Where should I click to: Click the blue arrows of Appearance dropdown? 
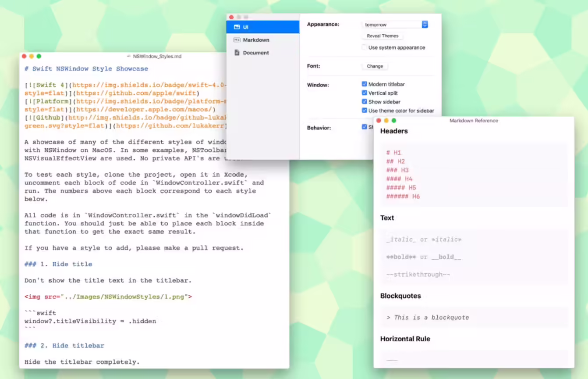click(x=425, y=25)
